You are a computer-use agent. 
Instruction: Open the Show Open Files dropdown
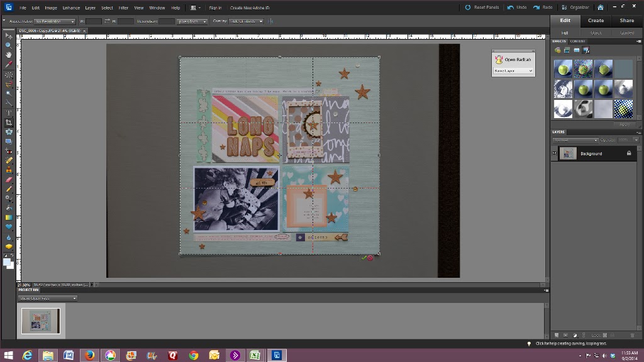pos(47,298)
